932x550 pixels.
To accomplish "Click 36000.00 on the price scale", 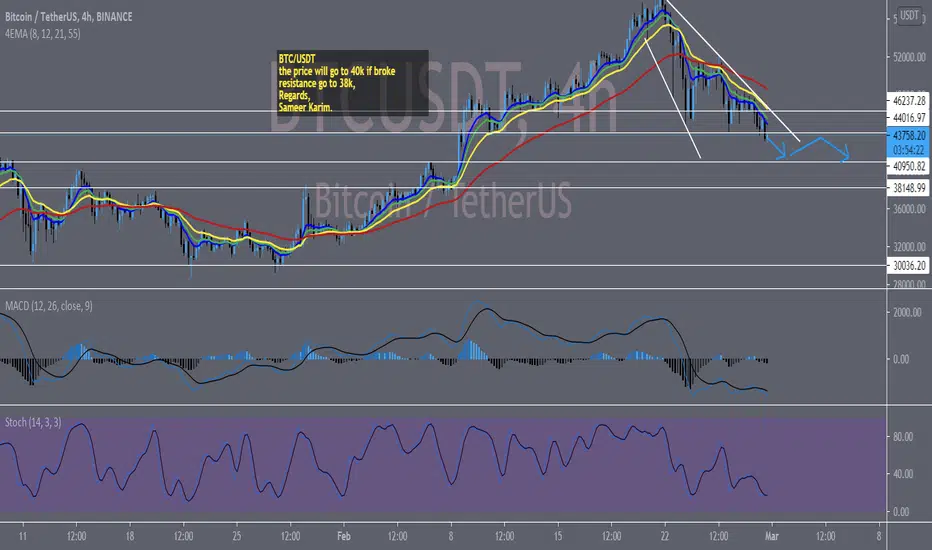I will 909,209.
